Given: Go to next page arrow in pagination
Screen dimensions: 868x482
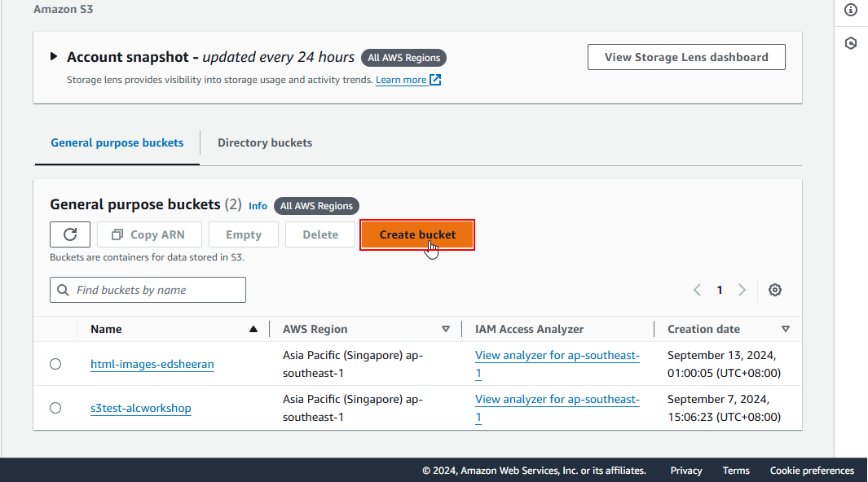Looking at the screenshot, I should pyautogui.click(x=742, y=290).
